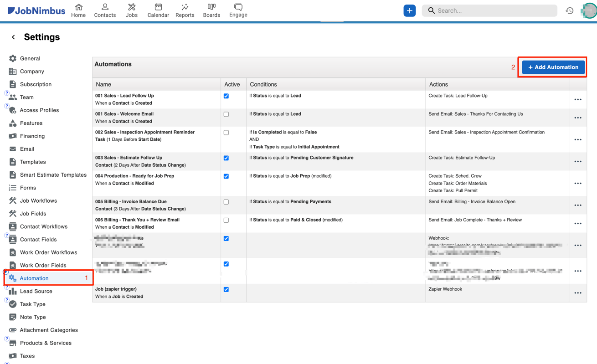Viewport: 597px width, 364px height.
Task: Launch Engage from the navigation bar
Action: click(237, 10)
